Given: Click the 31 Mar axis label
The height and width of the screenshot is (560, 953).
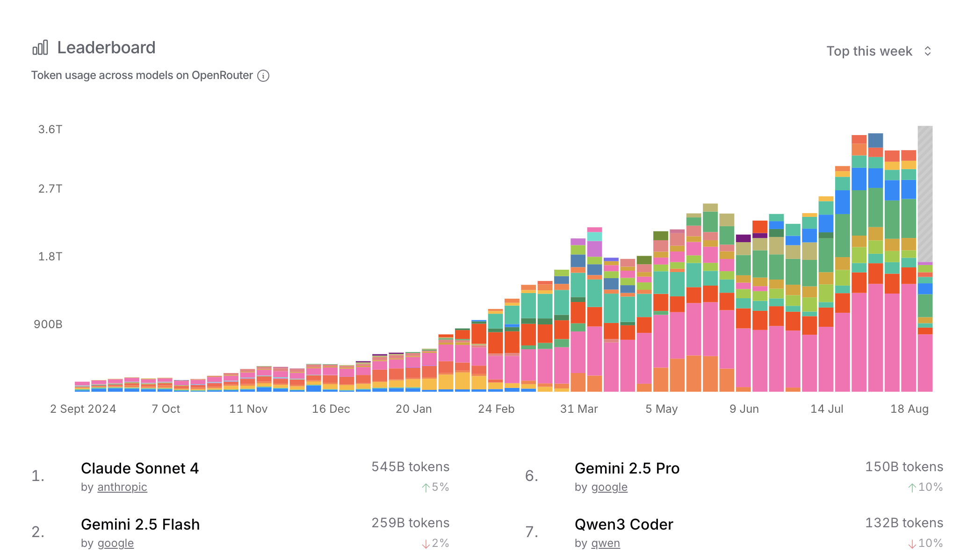Looking at the screenshot, I should pyautogui.click(x=579, y=409).
